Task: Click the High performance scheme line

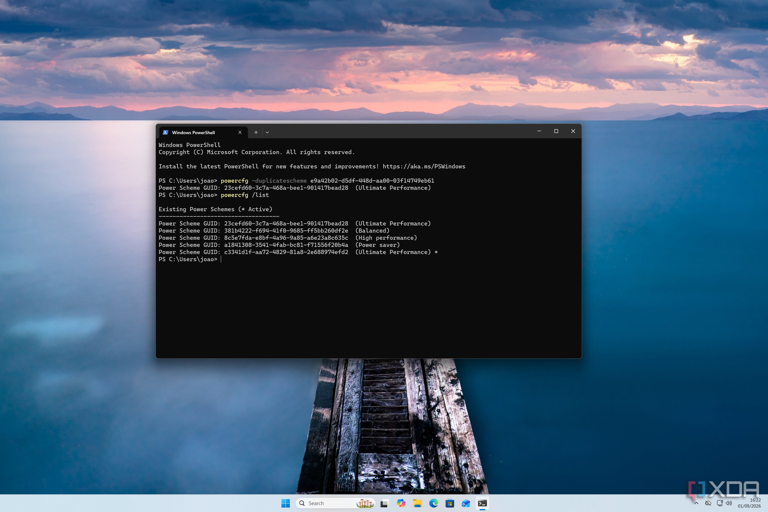Action: tap(288, 238)
